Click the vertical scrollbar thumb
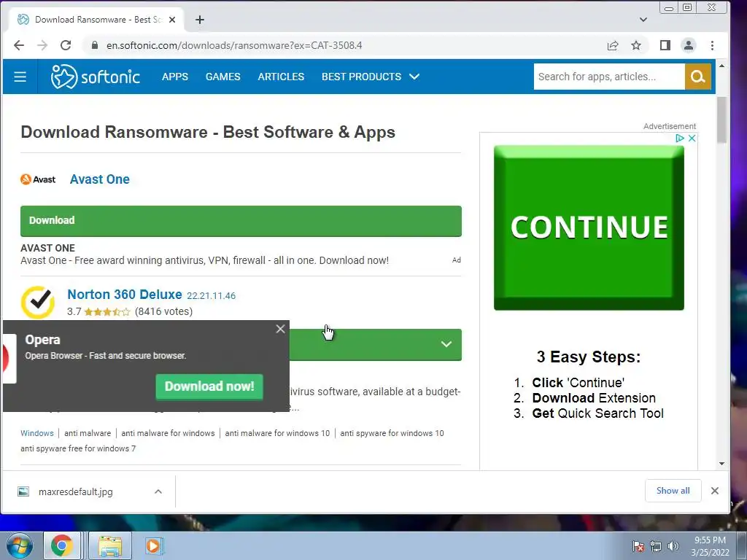 (x=721, y=120)
